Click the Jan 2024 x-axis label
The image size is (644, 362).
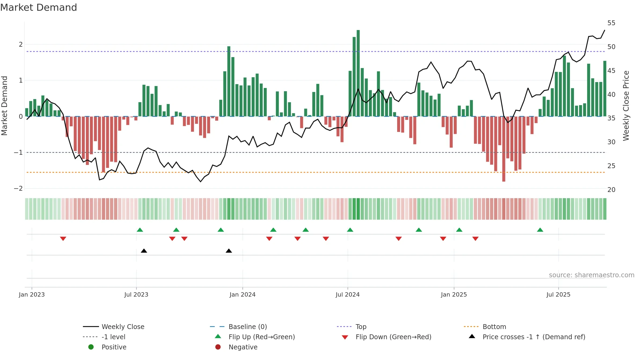pos(243,294)
